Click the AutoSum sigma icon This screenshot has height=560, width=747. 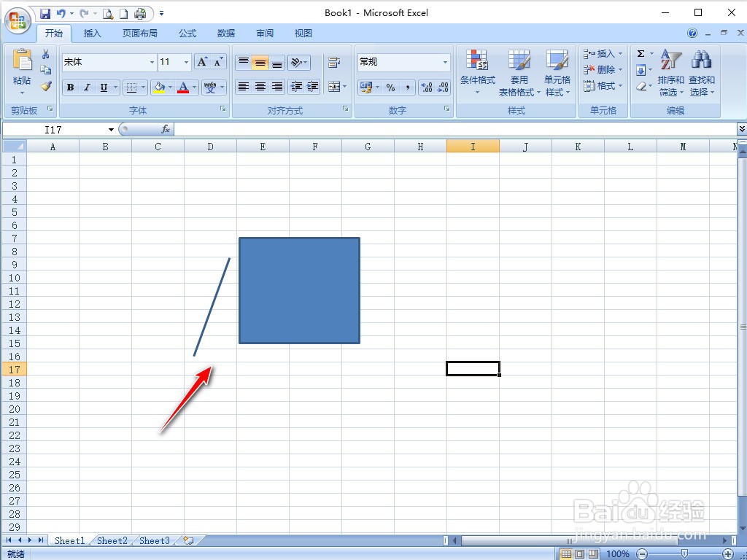coord(641,54)
